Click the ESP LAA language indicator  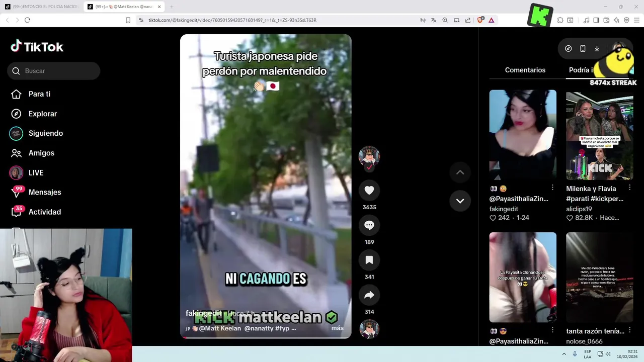(x=588, y=354)
